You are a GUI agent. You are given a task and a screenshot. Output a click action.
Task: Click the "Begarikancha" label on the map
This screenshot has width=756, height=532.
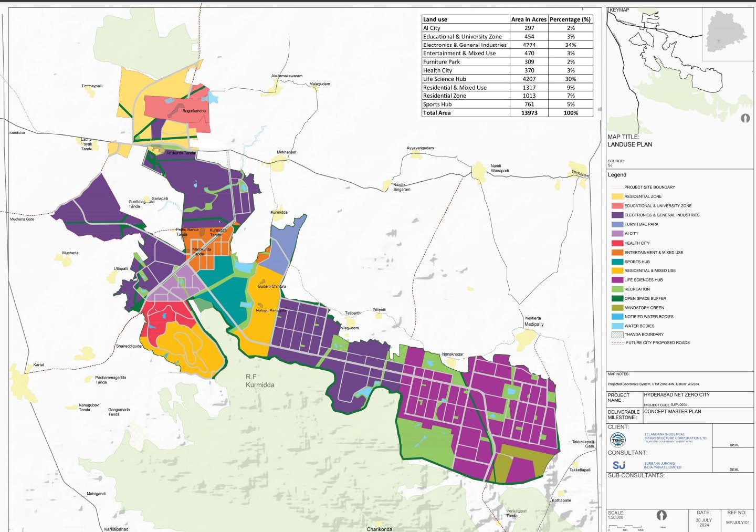click(x=194, y=111)
